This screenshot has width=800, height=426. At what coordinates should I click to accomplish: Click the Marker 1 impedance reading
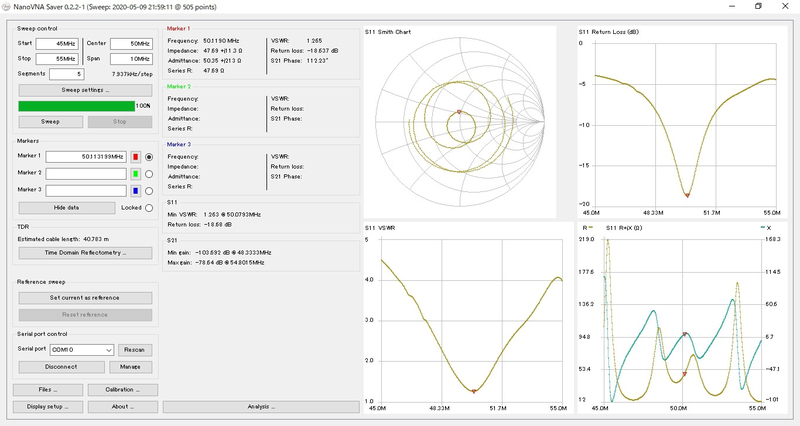click(x=222, y=51)
